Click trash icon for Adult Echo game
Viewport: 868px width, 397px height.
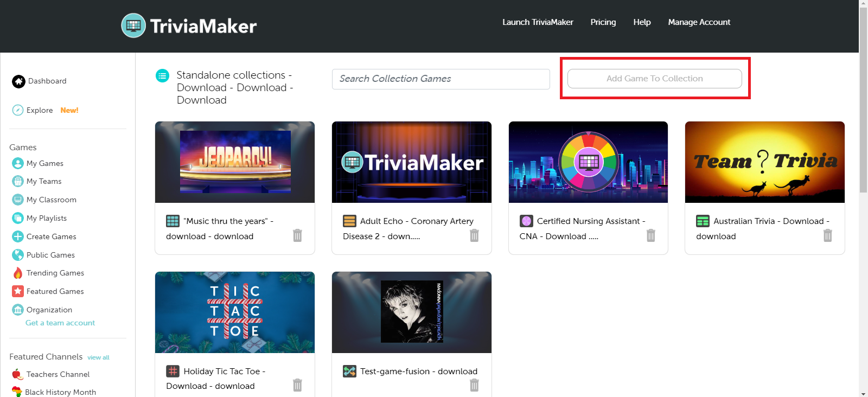[x=474, y=235]
